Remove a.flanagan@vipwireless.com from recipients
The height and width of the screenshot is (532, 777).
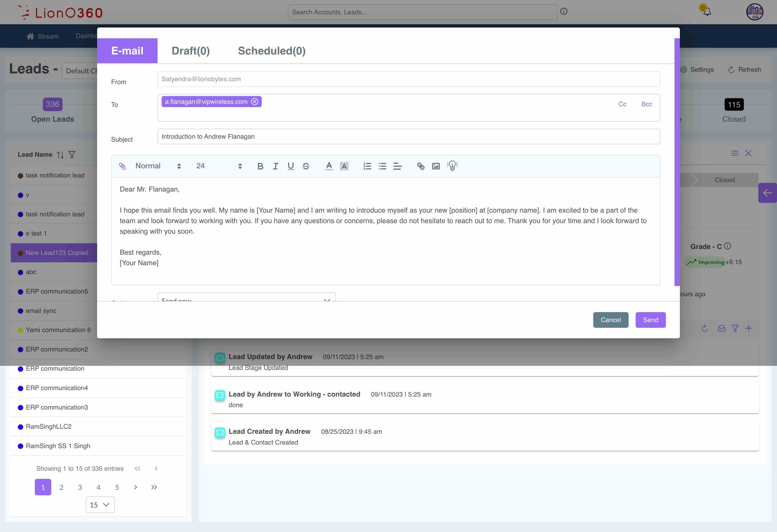[x=255, y=101]
